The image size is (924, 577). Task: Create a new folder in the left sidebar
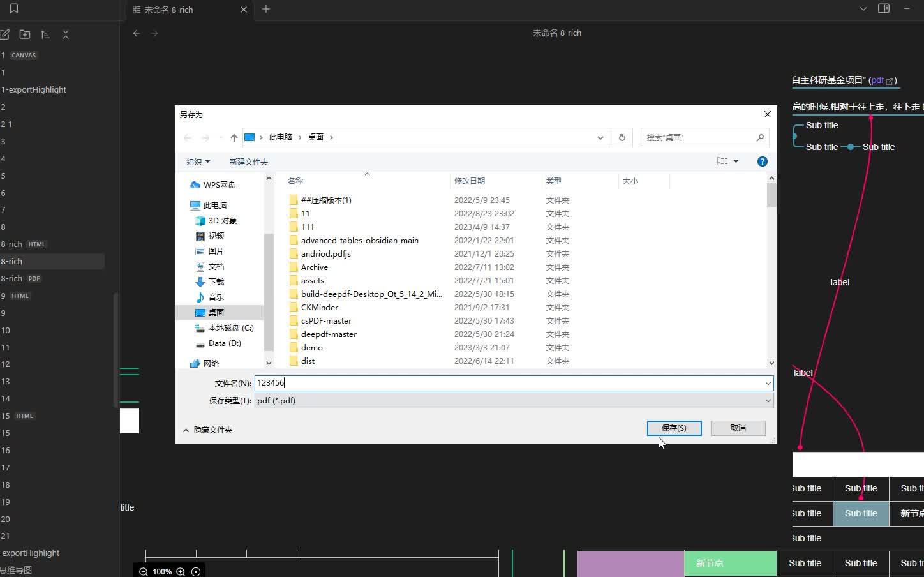tap(25, 34)
